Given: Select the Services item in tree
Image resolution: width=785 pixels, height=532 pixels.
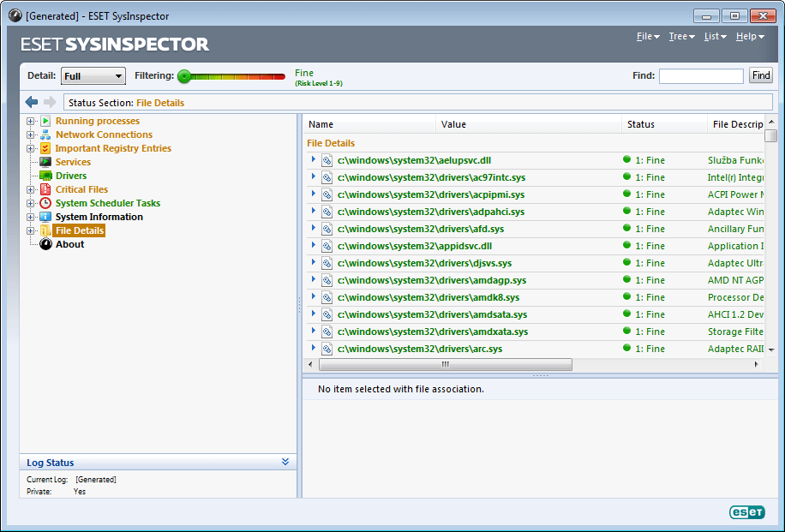Looking at the screenshot, I should (73, 162).
